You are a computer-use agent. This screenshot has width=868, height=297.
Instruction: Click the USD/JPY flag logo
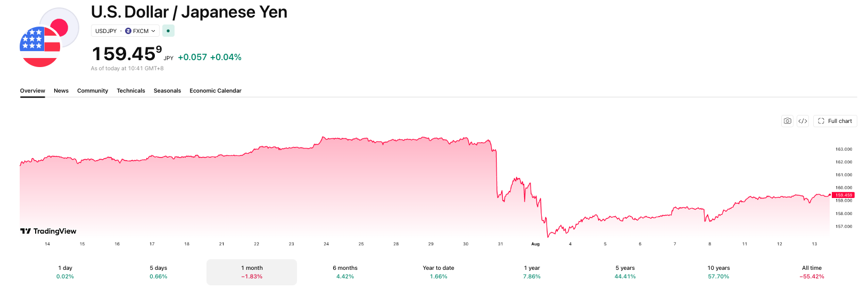point(49,38)
